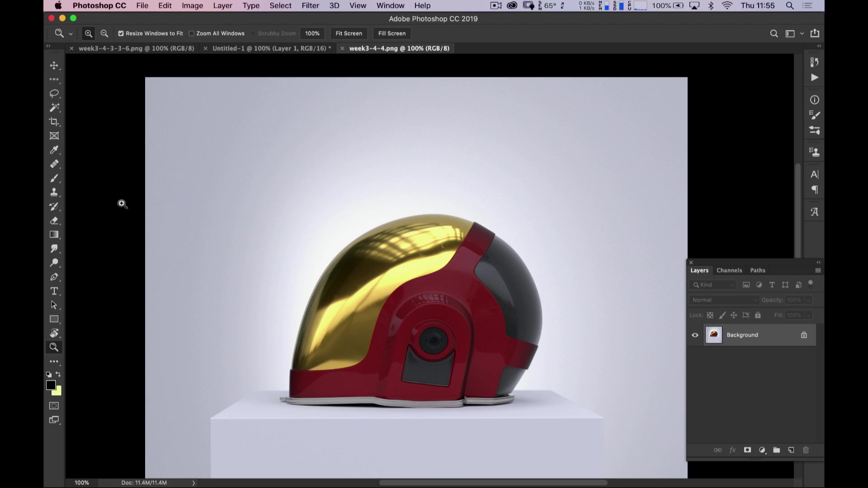Select the Eyedropper tool
Image resolution: width=868 pixels, height=488 pixels.
tap(54, 150)
